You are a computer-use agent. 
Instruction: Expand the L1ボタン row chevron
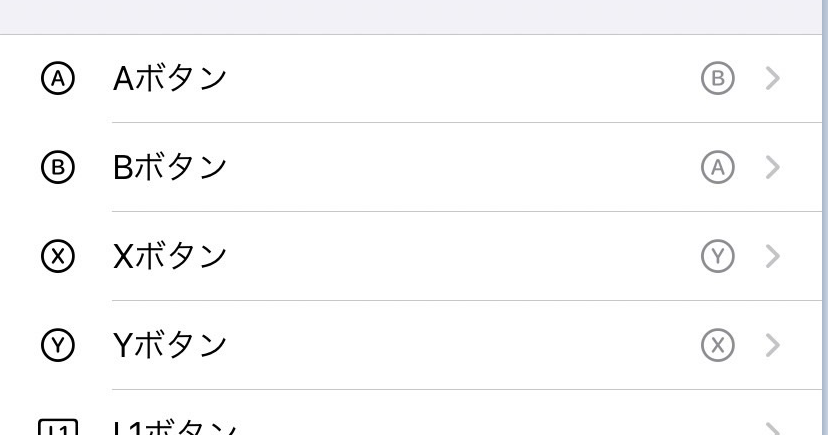point(773,428)
